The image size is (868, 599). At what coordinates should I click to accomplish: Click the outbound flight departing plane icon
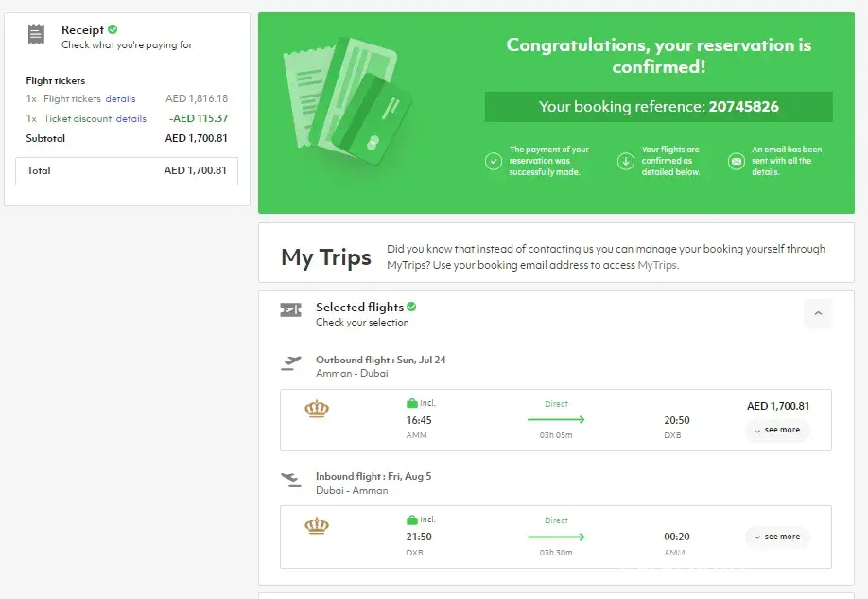pyautogui.click(x=291, y=362)
